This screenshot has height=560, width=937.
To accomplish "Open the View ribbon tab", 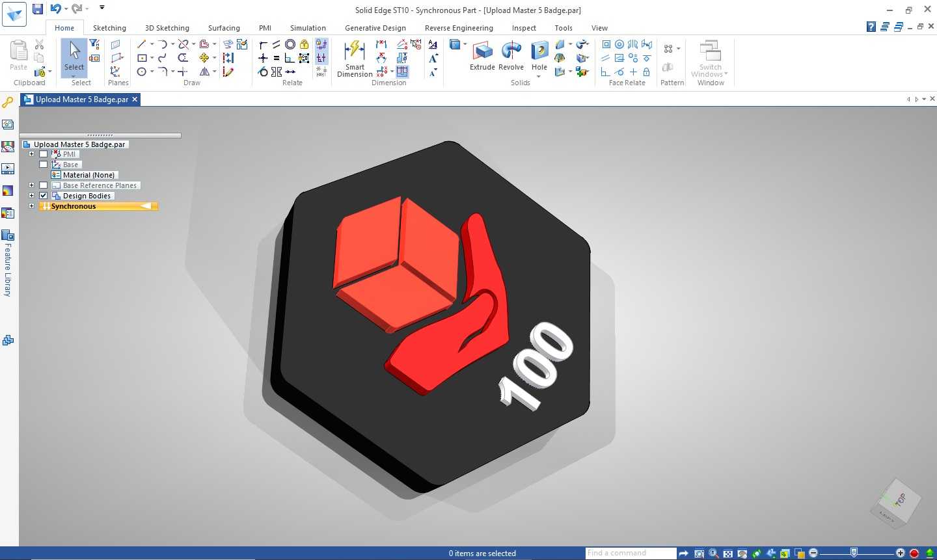I will (x=599, y=28).
